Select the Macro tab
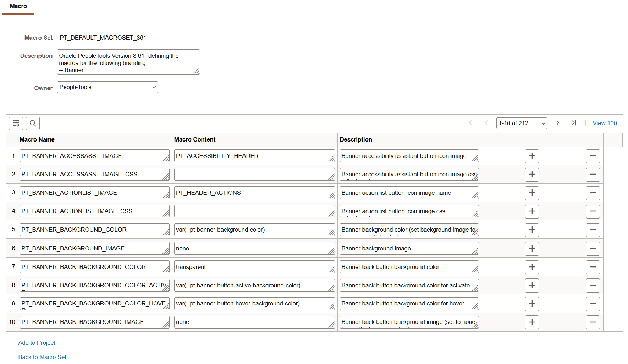The image size is (628, 364). pyautogui.click(x=18, y=6)
